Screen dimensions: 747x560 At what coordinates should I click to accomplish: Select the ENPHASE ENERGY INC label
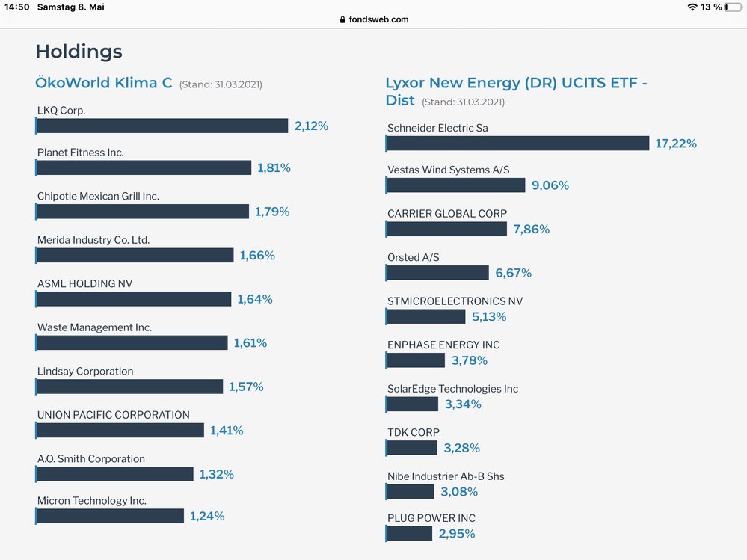[443, 345]
